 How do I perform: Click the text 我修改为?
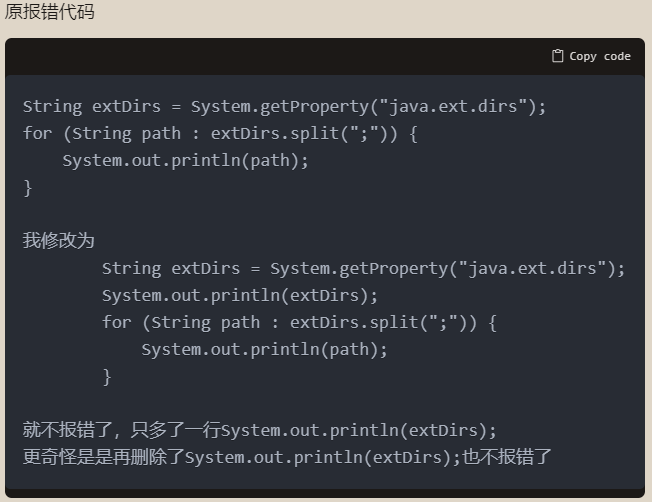coord(59,240)
